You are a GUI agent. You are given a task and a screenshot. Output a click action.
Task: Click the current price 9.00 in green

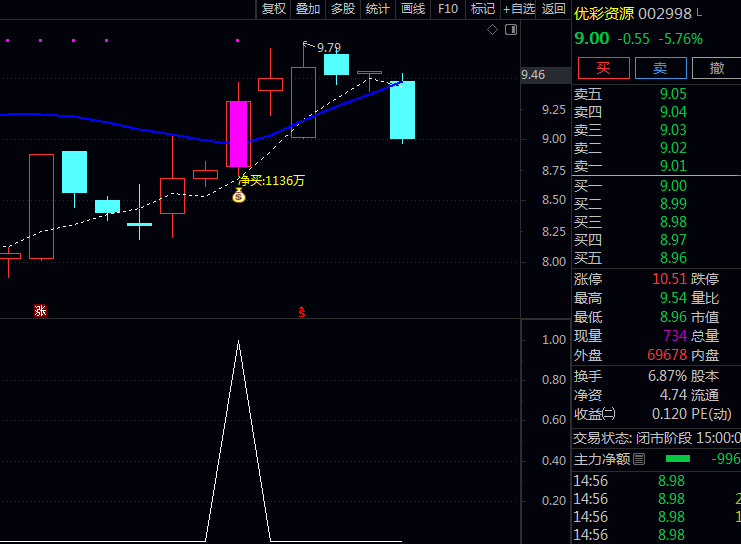[x=592, y=38]
